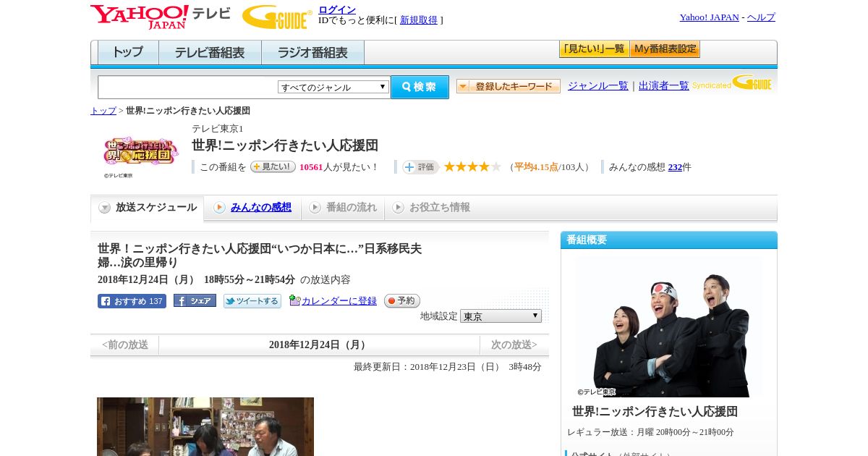Click the 評価 plus rating button
Screen dimensions: 868x456
[421, 167]
